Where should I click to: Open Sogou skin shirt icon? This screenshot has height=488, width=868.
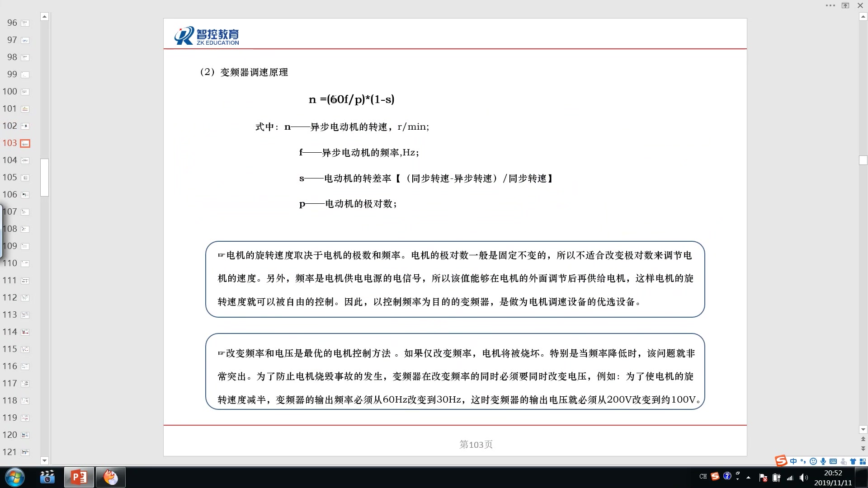coord(853,461)
